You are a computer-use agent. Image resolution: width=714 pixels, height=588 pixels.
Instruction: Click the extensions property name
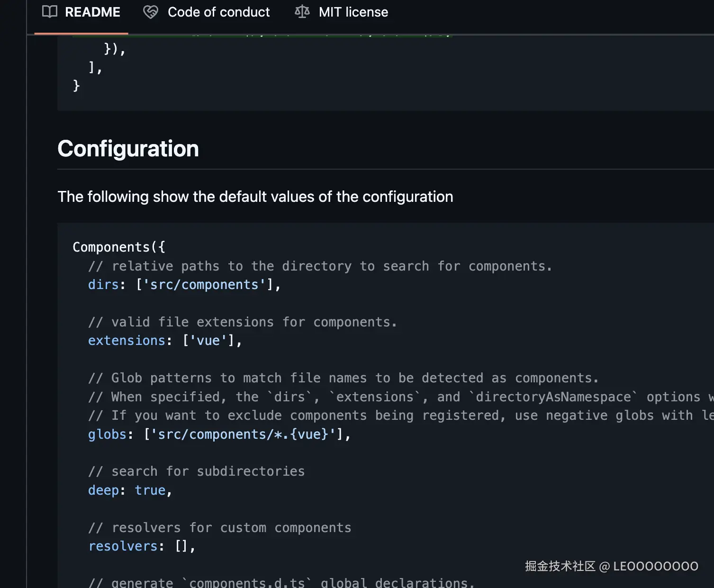[x=126, y=341]
